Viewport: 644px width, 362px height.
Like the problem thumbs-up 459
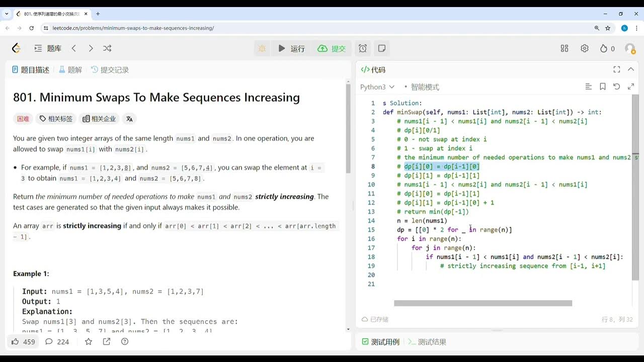coord(23,341)
